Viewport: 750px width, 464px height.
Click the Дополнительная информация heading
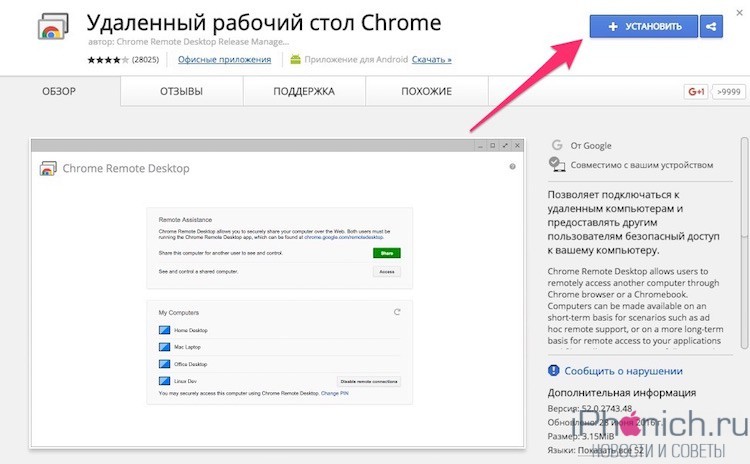coord(622,393)
